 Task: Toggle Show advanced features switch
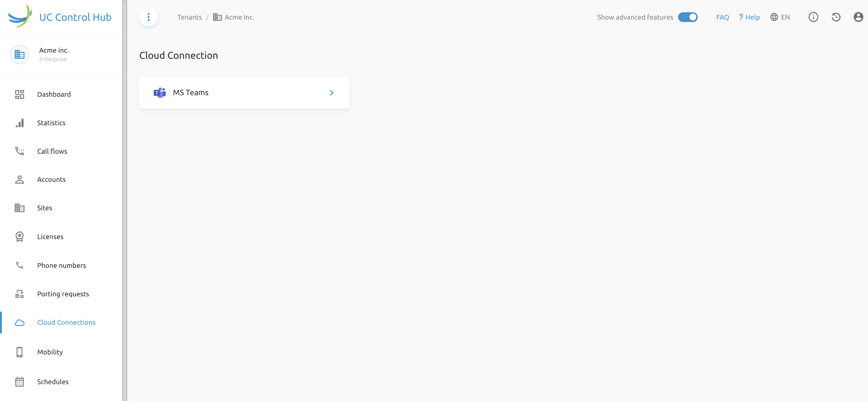687,17
